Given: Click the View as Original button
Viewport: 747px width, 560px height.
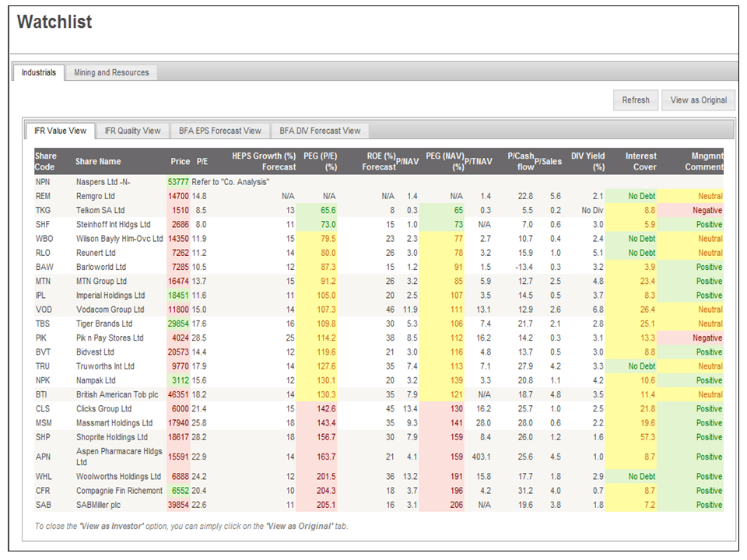Looking at the screenshot, I should tap(699, 100).
